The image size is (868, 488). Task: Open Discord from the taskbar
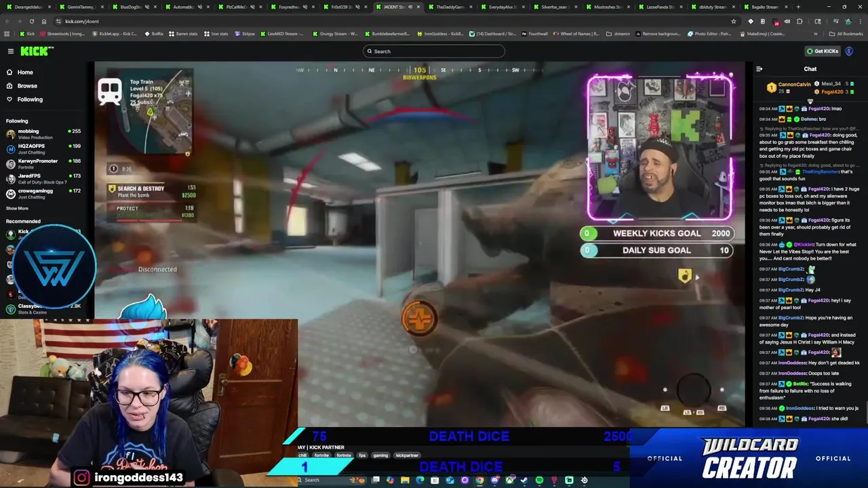(x=494, y=480)
